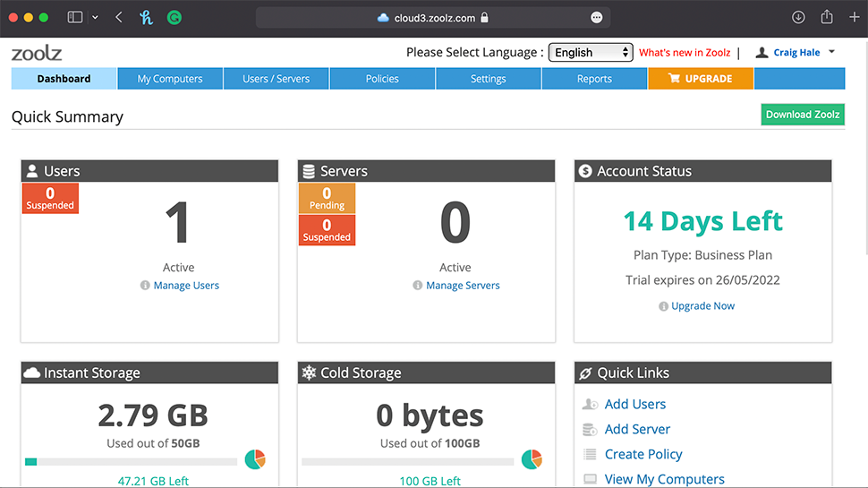Open the Settings tab
Viewport: 868px width, 488px height.
[489, 79]
